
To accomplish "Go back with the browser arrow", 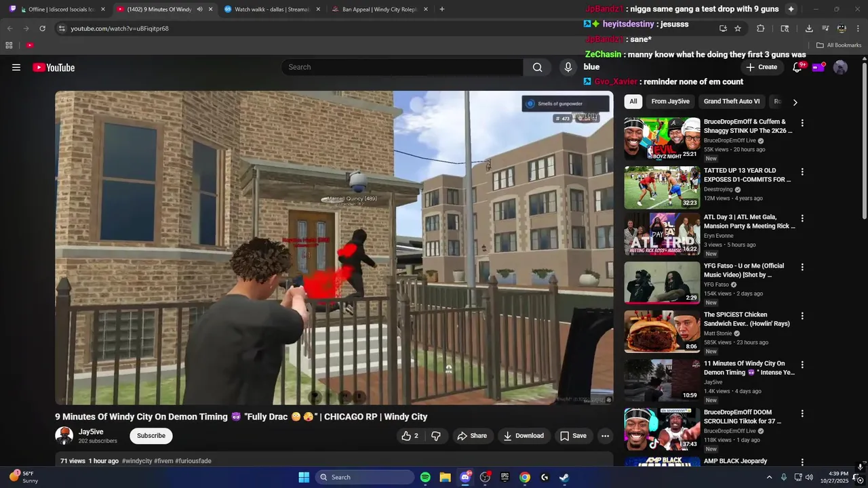I will 9,28.
